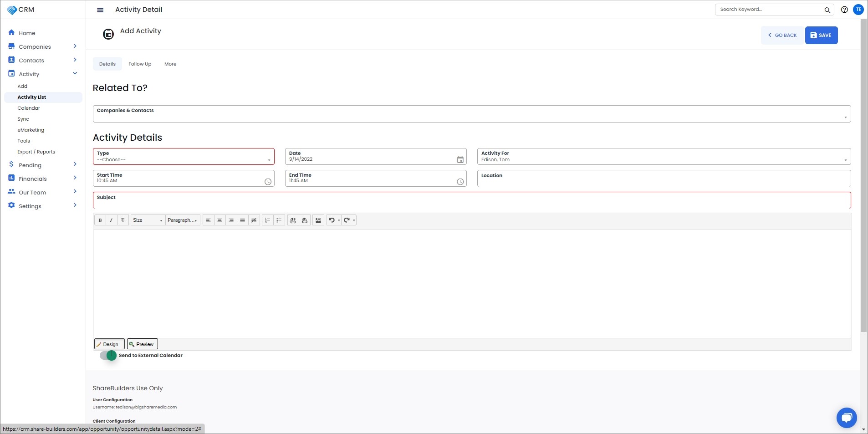Image resolution: width=868 pixels, height=434 pixels.
Task: Click the remove link icon
Action: pos(305,220)
